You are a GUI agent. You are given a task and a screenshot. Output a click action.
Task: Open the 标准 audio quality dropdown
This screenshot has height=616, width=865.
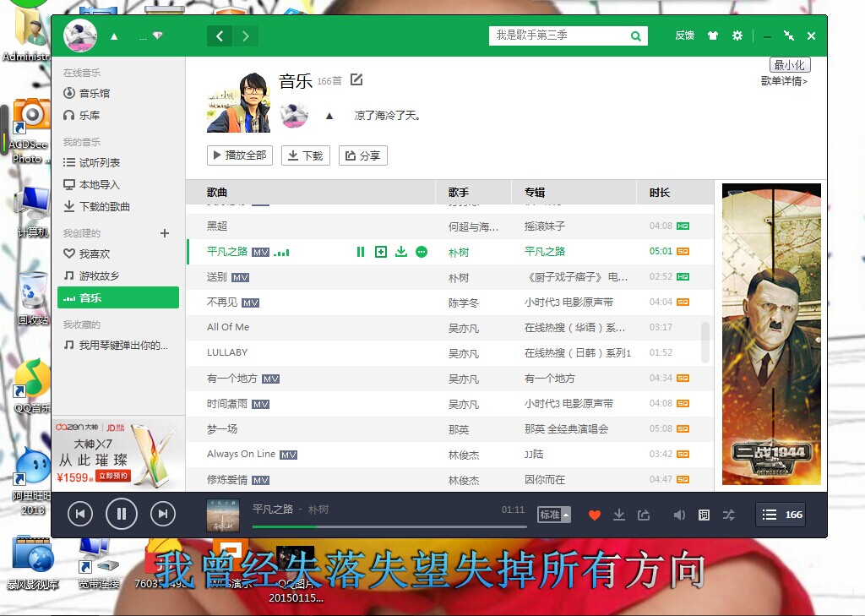coord(554,515)
